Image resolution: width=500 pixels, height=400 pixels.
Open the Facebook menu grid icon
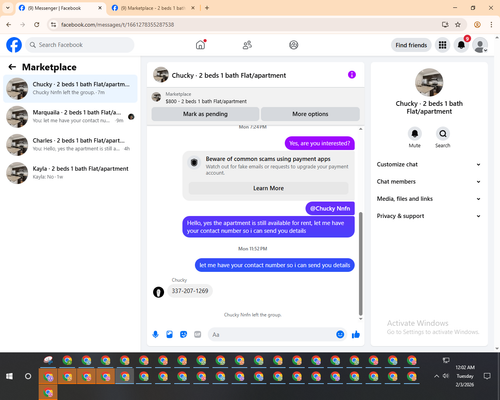coord(442,45)
